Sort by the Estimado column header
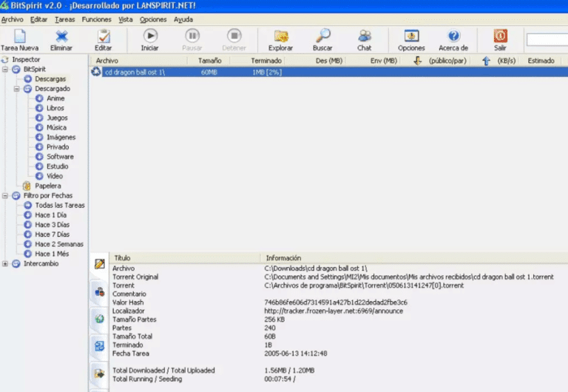 click(541, 61)
